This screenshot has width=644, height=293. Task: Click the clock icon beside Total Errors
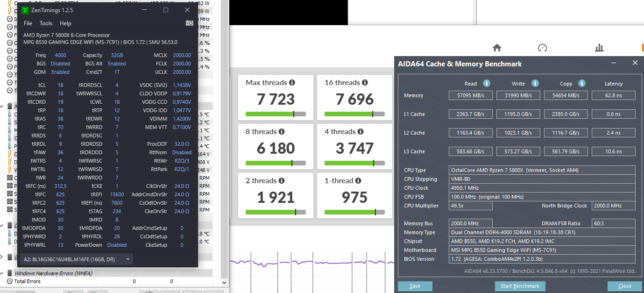click(x=10, y=281)
